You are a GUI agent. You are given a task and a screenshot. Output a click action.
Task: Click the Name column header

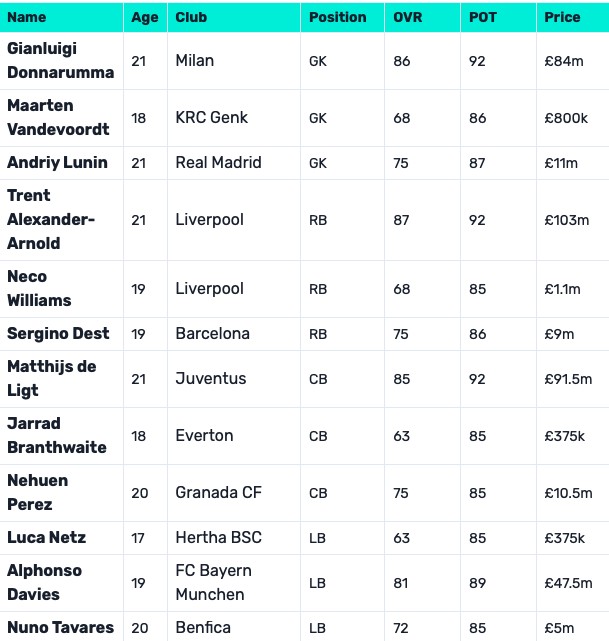tap(27, 17)
